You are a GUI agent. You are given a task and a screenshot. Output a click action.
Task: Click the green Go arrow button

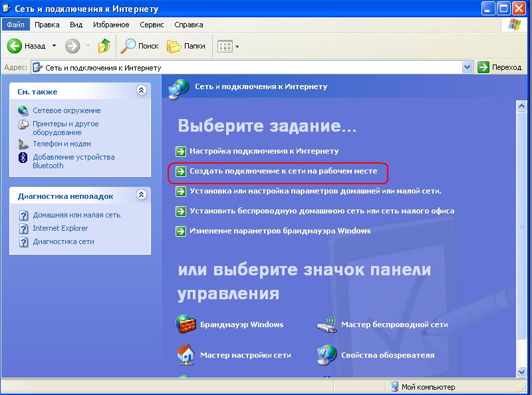483,67
